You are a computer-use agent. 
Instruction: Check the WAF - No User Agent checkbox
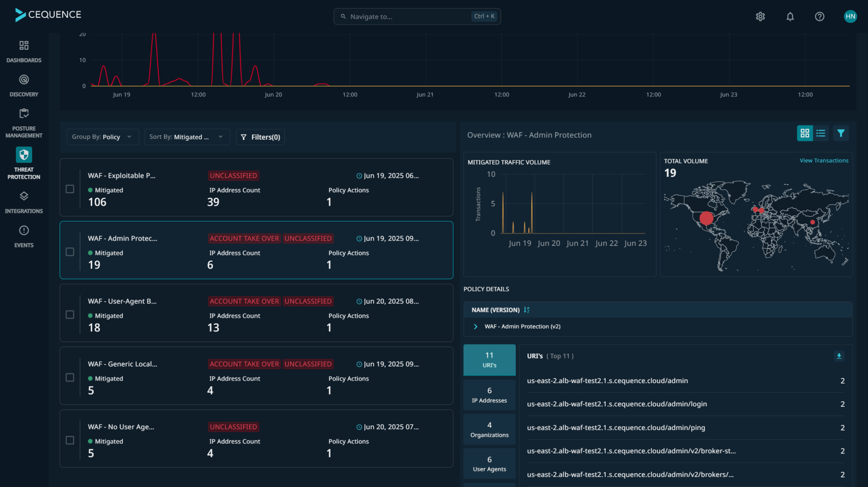click(x=70, y=440)
